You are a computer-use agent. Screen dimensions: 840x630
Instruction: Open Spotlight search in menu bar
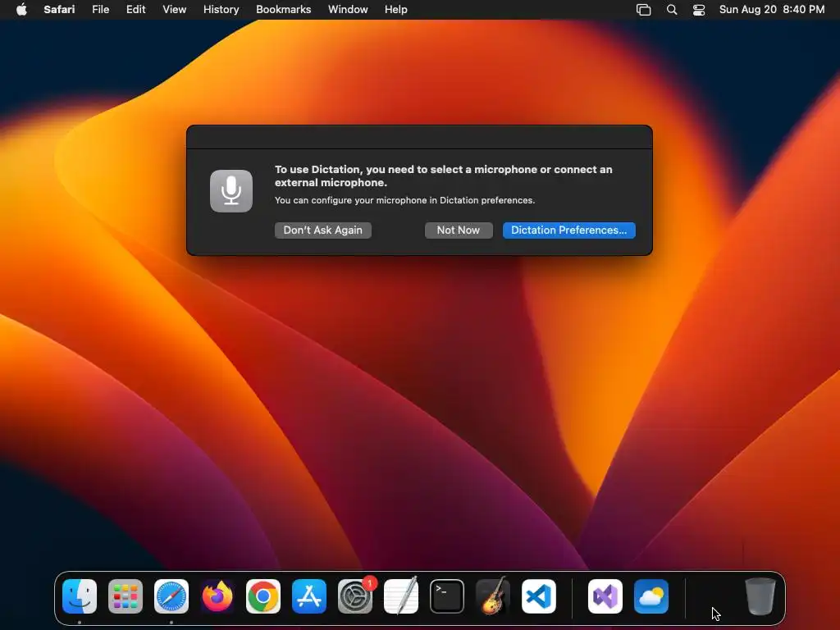[672, 10]
